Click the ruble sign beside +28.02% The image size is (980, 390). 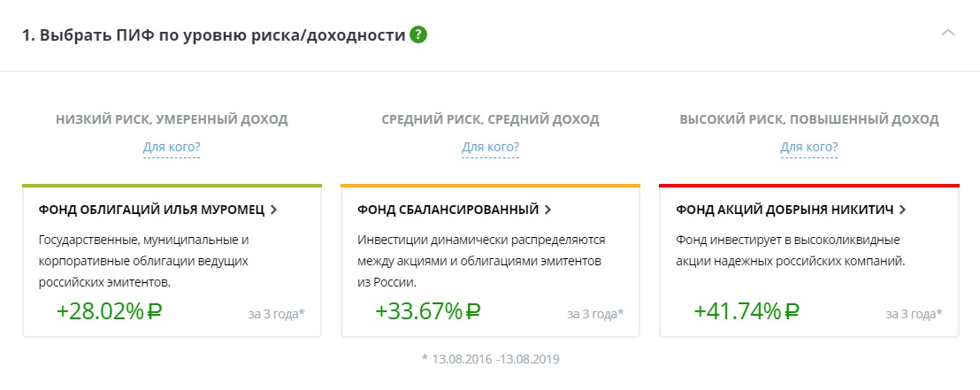click(x=154, y=311)
